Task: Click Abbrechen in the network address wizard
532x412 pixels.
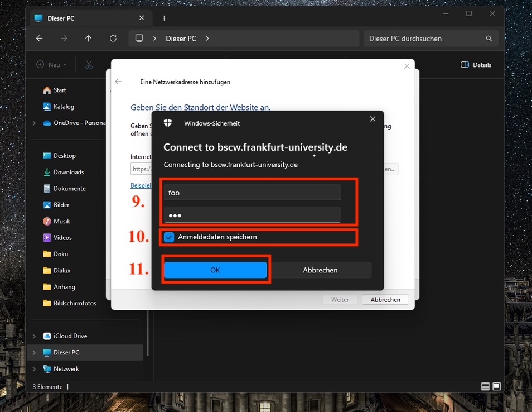Action: (385, 300)
